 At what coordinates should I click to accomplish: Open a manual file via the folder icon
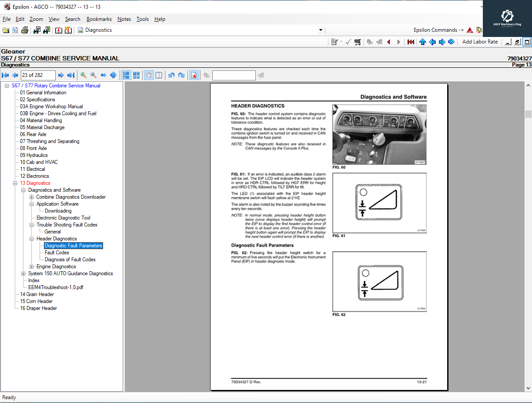click(6, 30)
